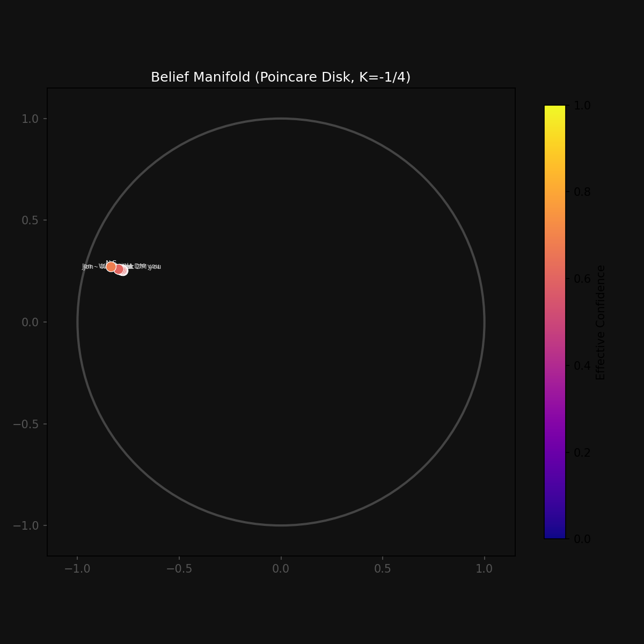This screenshot has width=644, height=644.
Task: Click the x-axis tick label 0.5
Action: point(383,569)
